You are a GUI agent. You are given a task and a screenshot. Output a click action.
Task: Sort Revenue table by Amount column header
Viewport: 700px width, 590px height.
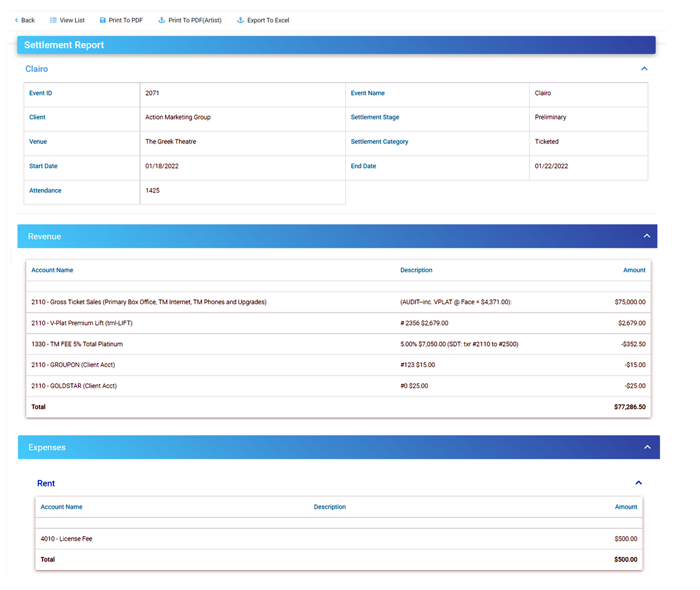634,270
